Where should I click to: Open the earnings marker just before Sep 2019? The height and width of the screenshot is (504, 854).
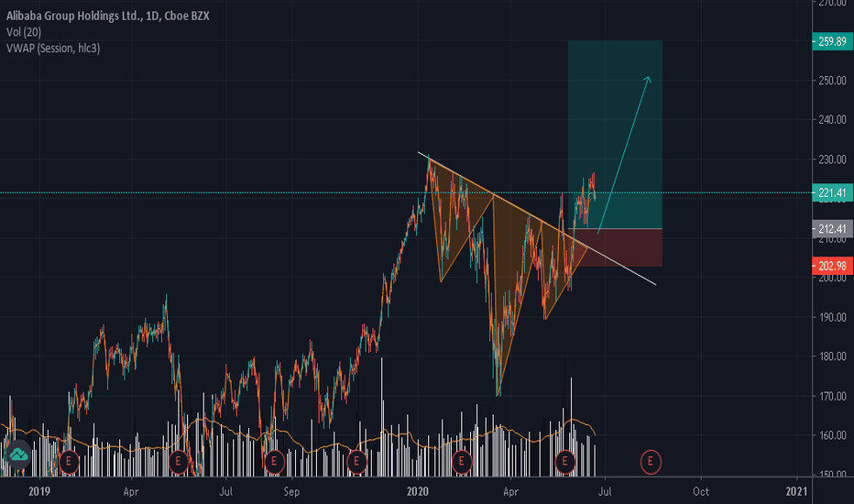click(x=274, y=462)
